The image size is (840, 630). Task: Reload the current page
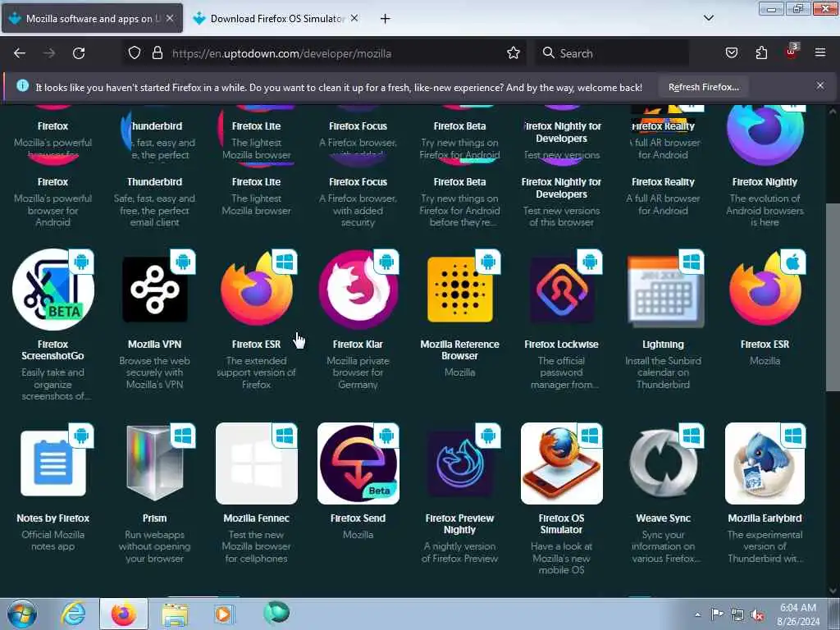(79, 53)
